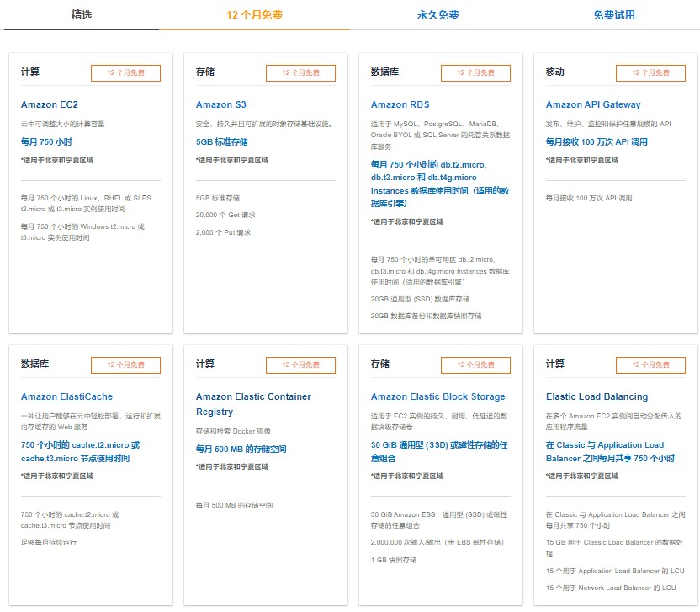The image size is (700, 612).
Task: Select the 12 个月免费 tab
Action: click(x=254, y=15)
